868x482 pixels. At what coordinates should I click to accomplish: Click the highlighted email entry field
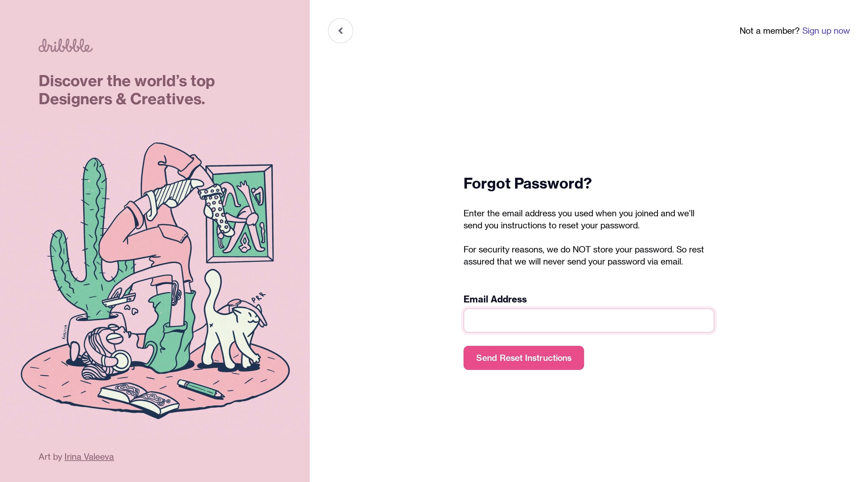pyautogui.click(x=589, y=321)
